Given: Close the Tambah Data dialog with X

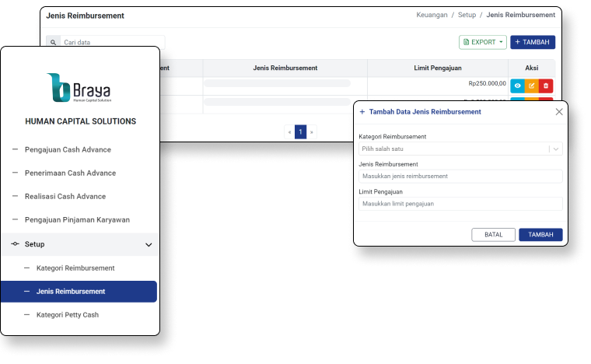Looking at the screenshot, I should [558, 112].
